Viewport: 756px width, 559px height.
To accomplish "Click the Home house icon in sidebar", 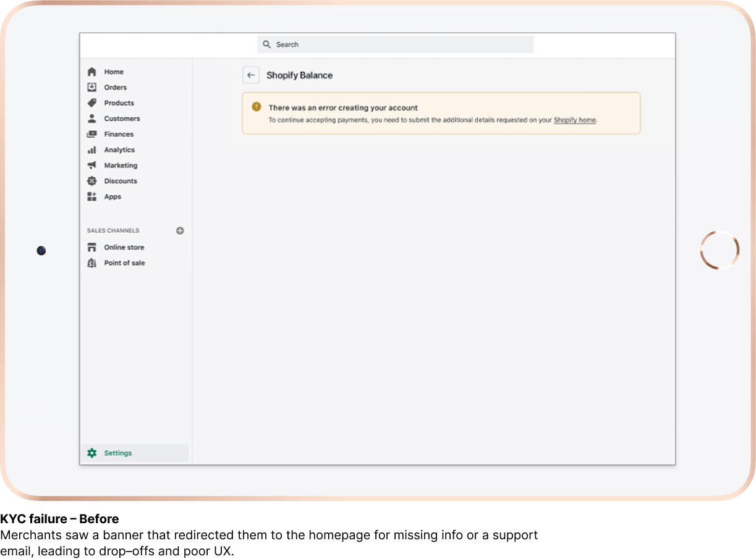I will pos(92,72).
